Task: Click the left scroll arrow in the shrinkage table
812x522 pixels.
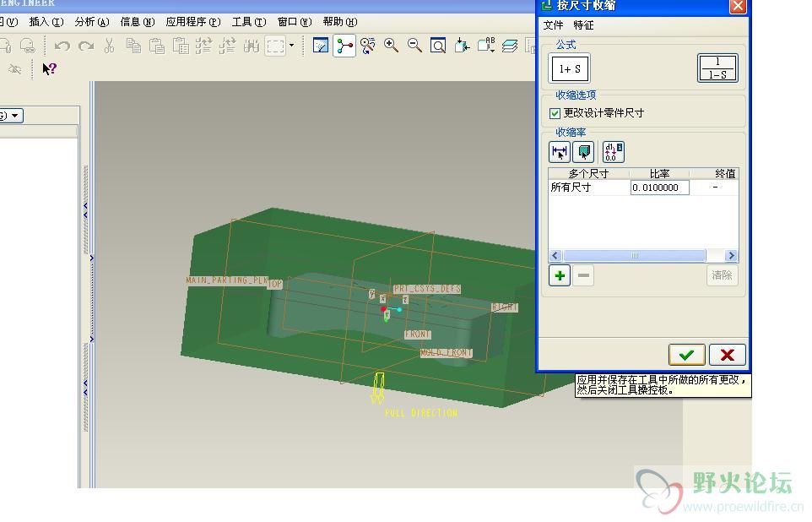Action: click(x=555, y=256)
